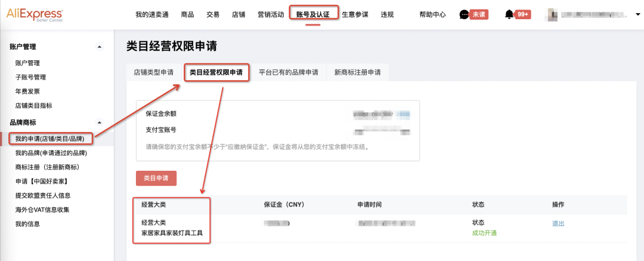Open 营销活动 menu

[271, 15]
